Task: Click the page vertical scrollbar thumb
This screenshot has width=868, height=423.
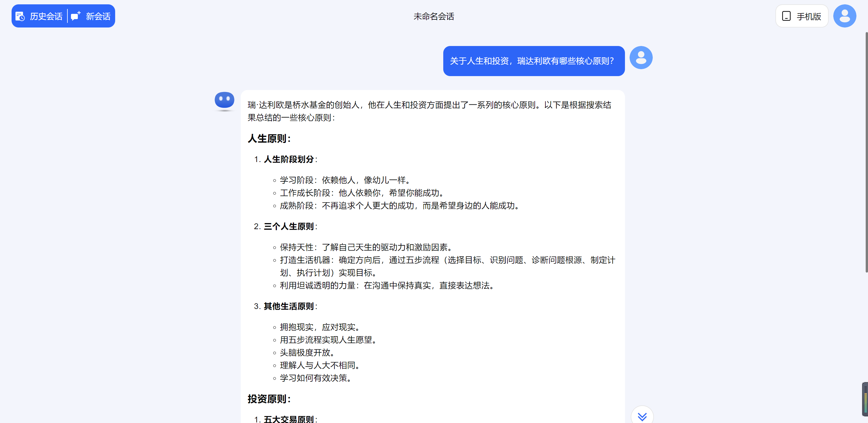Action: coord(866,152)
